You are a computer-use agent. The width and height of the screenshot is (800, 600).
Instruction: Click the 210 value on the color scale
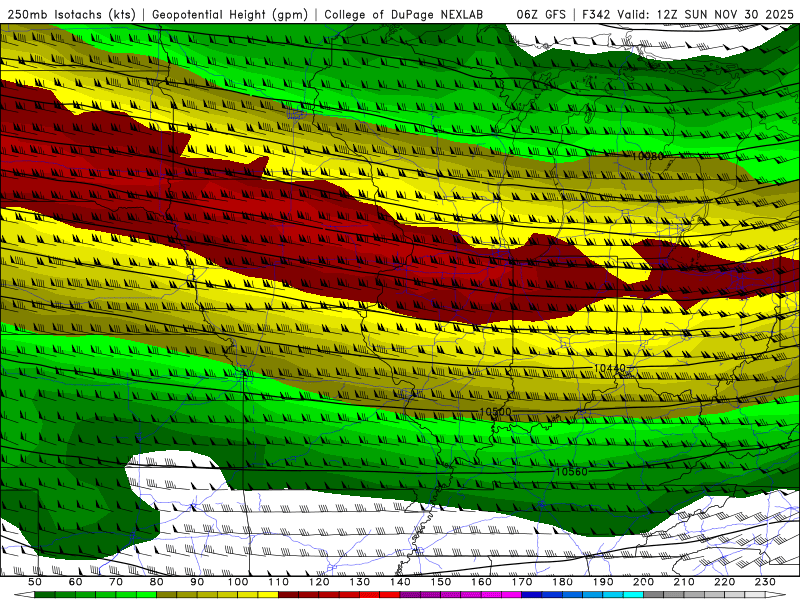(684, 582)
